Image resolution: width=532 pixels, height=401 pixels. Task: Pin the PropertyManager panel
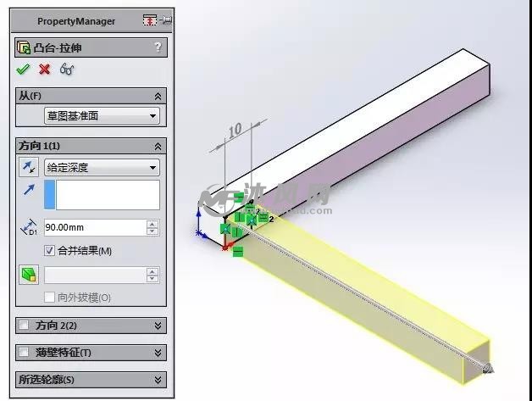(166, 20)
